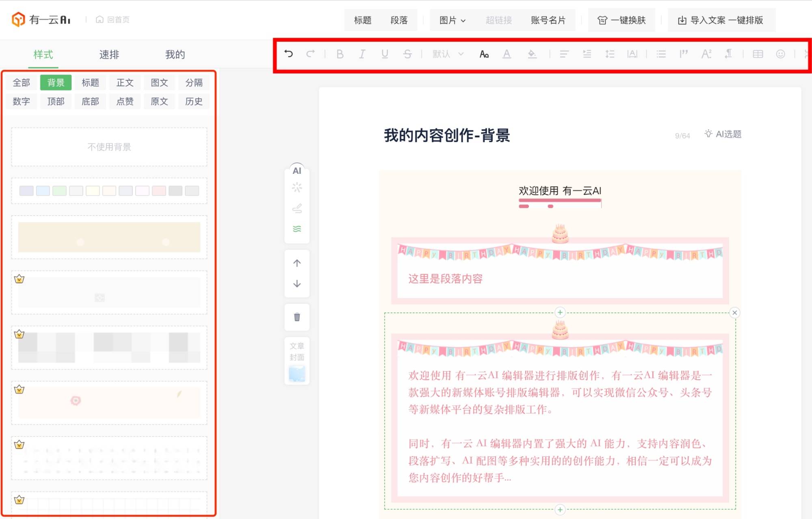
Task: Switch to the 速排 tab
Action: (x=109, y=54)
